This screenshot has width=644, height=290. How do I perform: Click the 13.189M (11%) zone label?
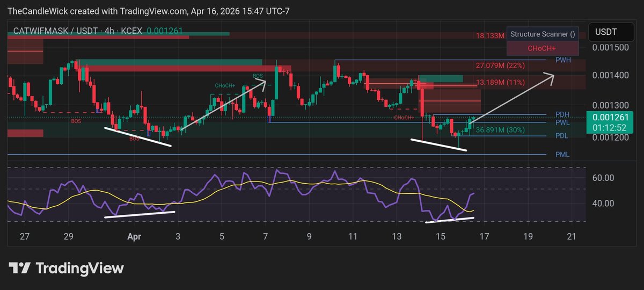(500, 82)
